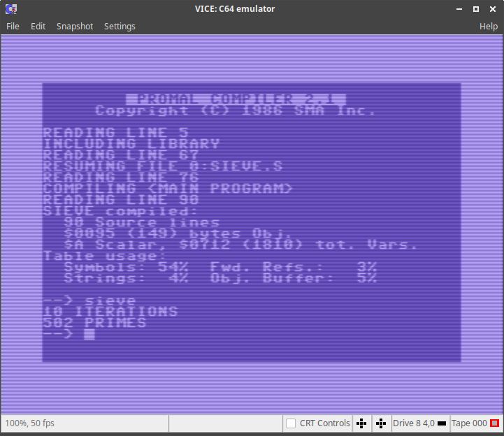This screenshot has height=436, width=504.
Task: Enable the CRT Controls checkbox
Action: 291,423
